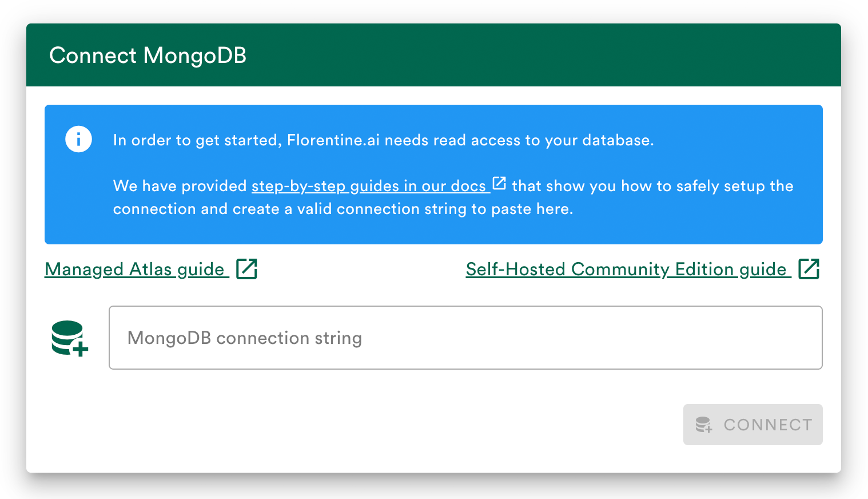Click the database icon inside the CONNECT button
This screenshot has height=499, width=868.
coord(704,425)
